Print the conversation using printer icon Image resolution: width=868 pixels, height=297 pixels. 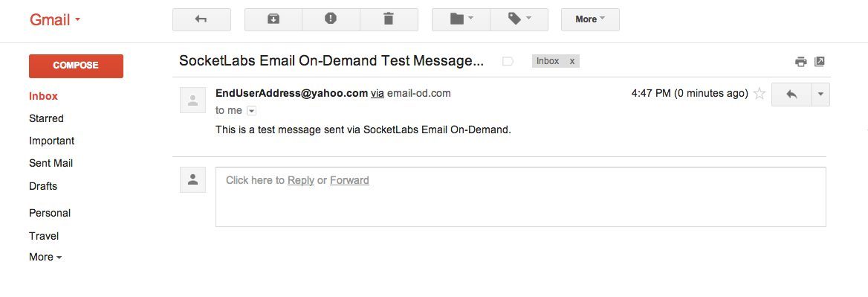point(800,62)
